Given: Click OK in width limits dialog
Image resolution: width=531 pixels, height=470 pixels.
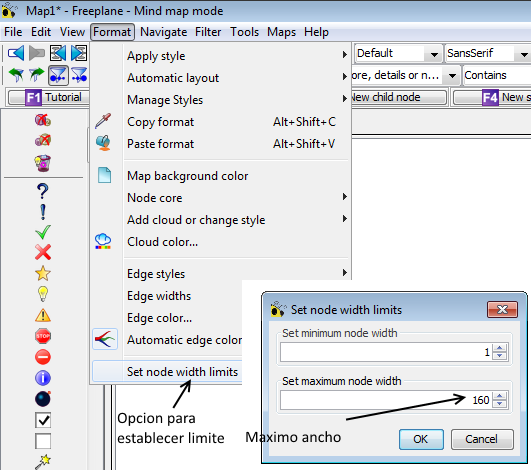Looking at the screenshot, I should [421, 439].
